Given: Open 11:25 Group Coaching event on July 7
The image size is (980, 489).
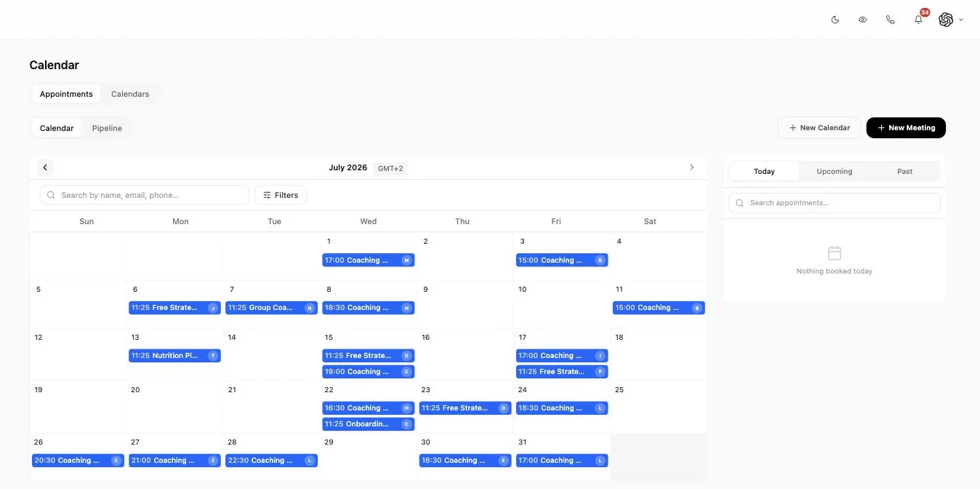Looking at the screenshot, I should [x=271, y=308].
